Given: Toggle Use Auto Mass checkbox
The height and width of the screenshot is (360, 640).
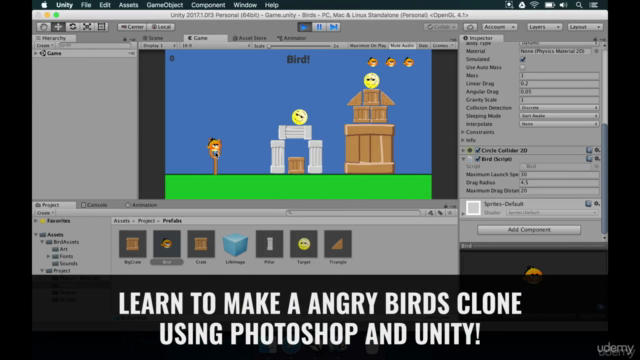Looking at the screenshot, I should (x=522, y=67).
